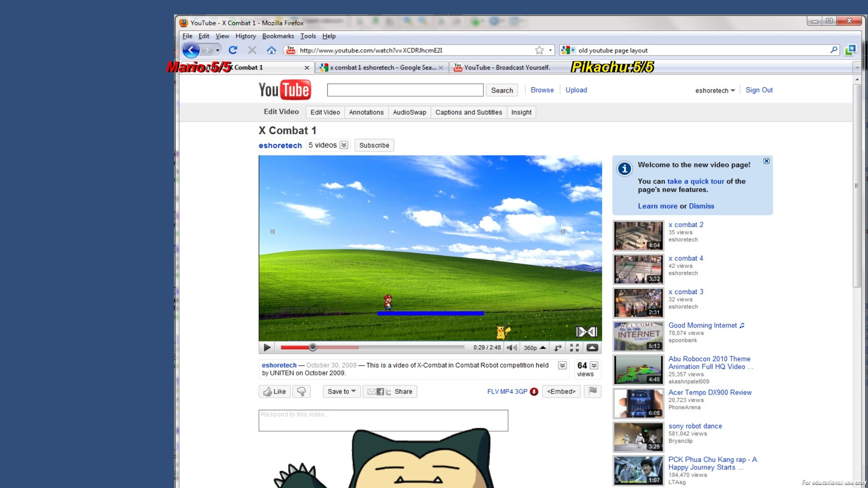Open the Annotations editor button
The image size is (868, 488).
(366, 112)
